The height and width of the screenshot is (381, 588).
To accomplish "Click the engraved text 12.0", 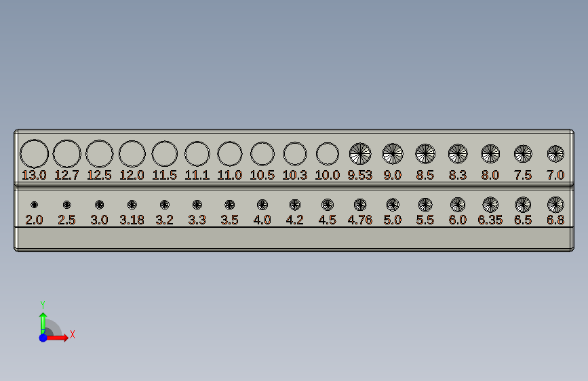I will click(132, 175).
